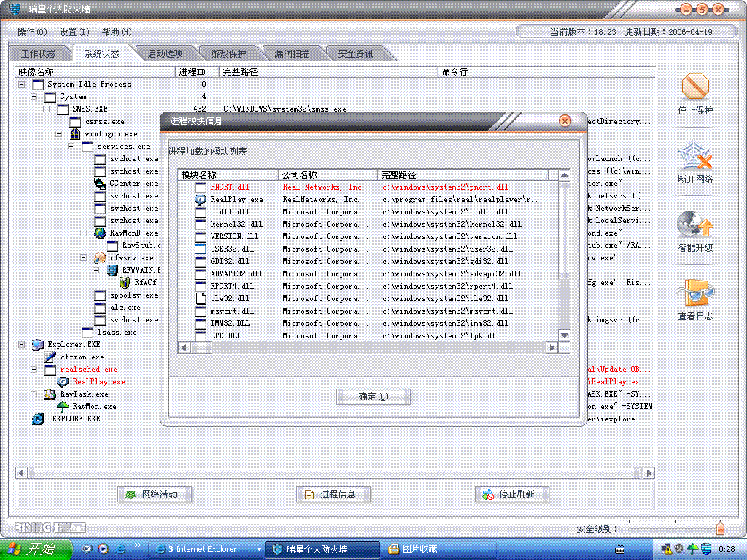The height and width of the screenshot is (560, 747).
Task: Collapse the services.exe tree node
Action: [71, 146]
